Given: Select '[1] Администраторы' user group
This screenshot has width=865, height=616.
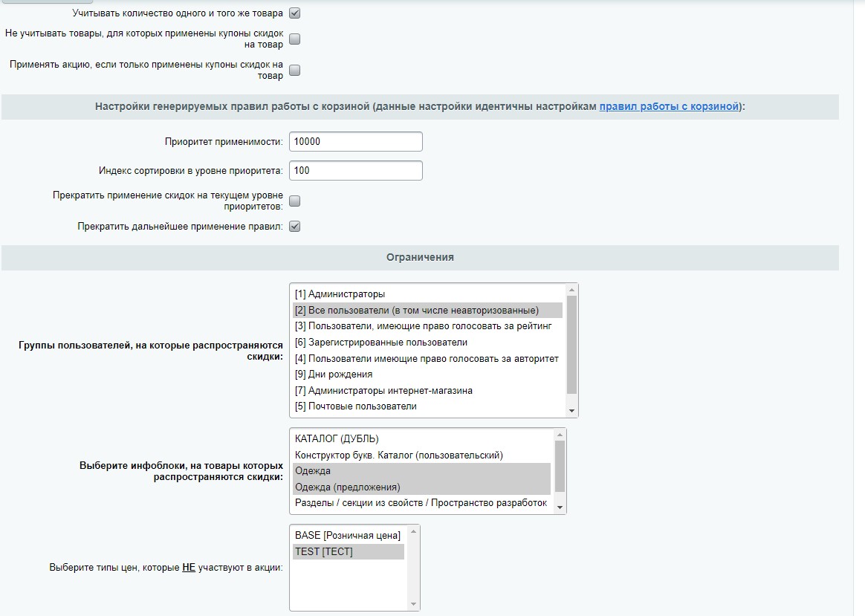Looking at the screenshot, I should tap(340, 294).
